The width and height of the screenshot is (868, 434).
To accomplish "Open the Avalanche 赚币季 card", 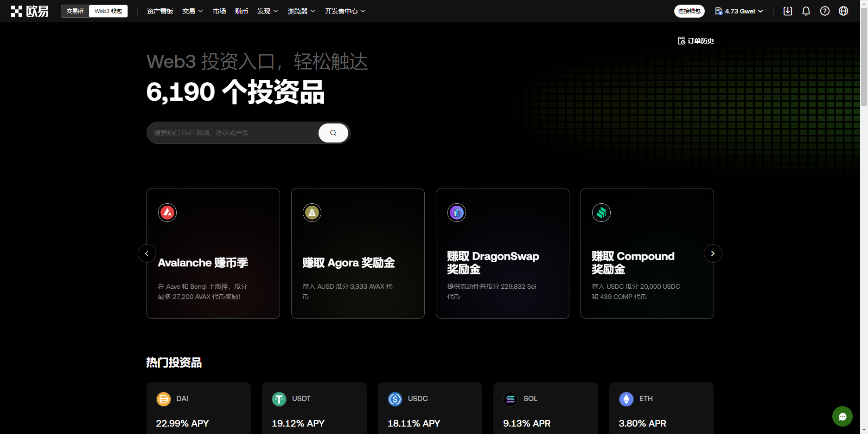I will point(213,253).
